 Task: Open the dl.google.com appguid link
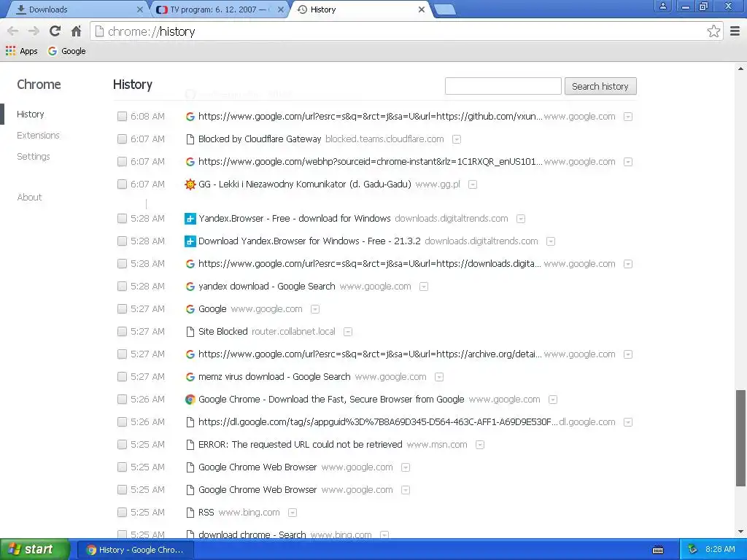tap(378, 422)
